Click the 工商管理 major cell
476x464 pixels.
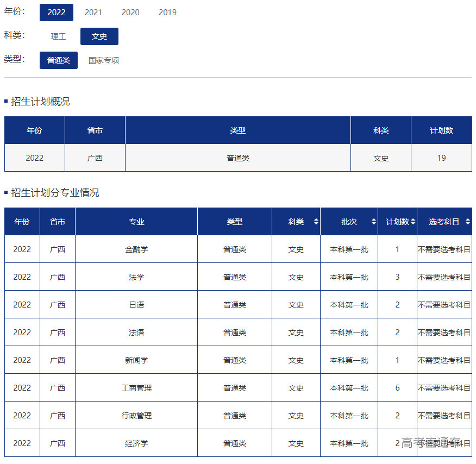click(136, 388)
